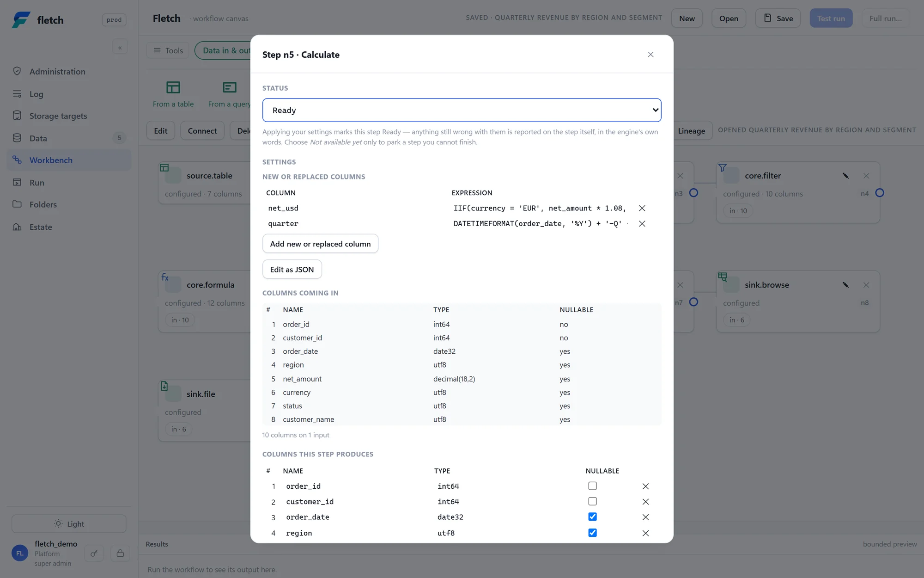This screenshot has height=578, width=924.
Task: Open the Status dropdown showing Ready
Action: [462, 110]
